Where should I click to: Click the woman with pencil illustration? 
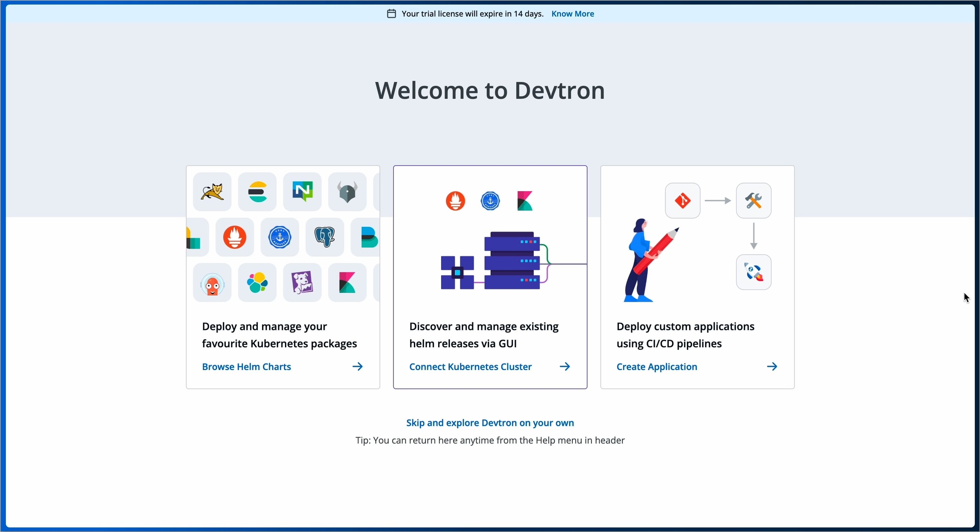pos(651,260)
